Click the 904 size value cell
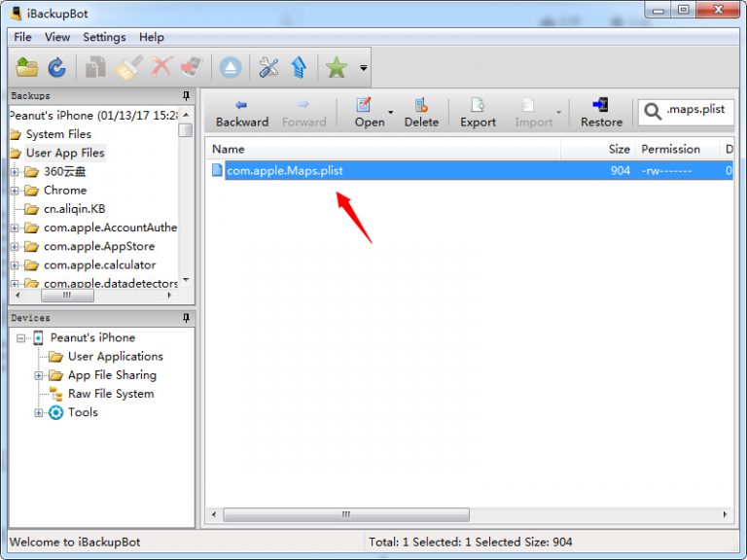 (621, 170)
